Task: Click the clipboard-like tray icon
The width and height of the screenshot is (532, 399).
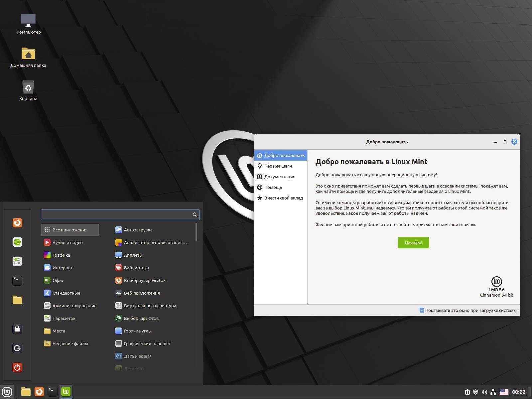Action: pos(467,392)
